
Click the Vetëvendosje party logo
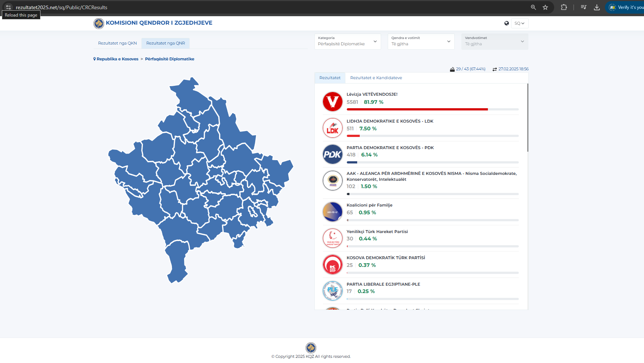pos(332,102)
